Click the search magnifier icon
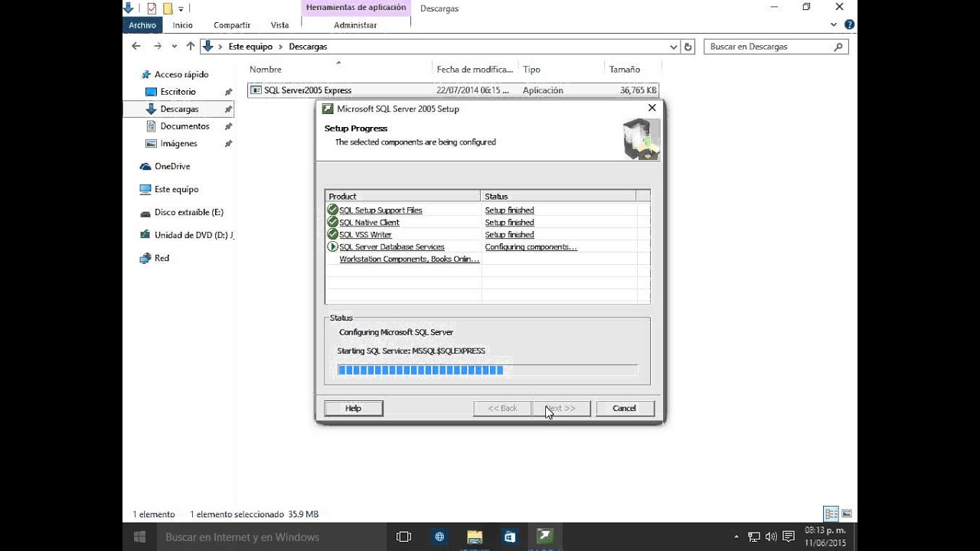The image size is (980, 551). point(838,47)
